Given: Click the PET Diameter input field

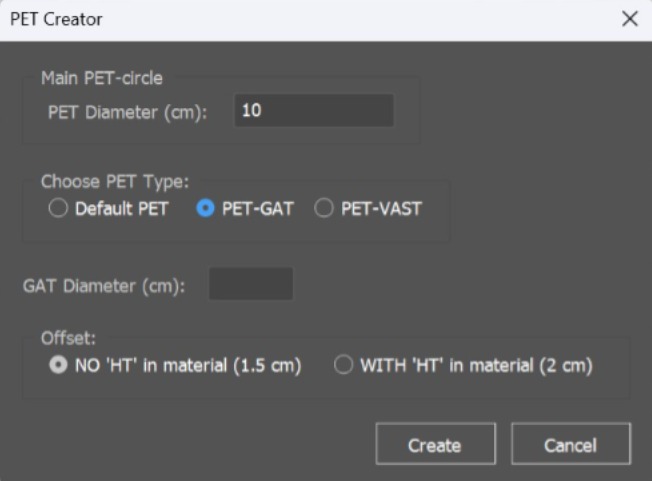Looking at the screenshot, I should coord(313,111).
